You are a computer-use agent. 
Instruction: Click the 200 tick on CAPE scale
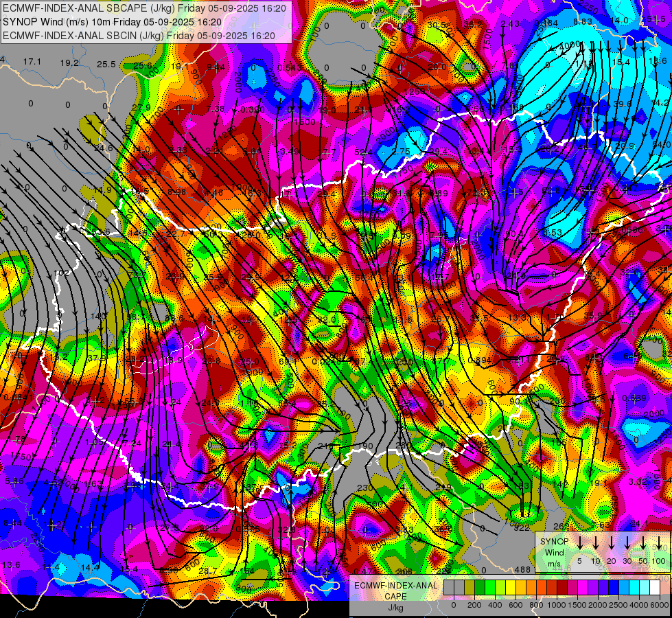click(474, 605)
